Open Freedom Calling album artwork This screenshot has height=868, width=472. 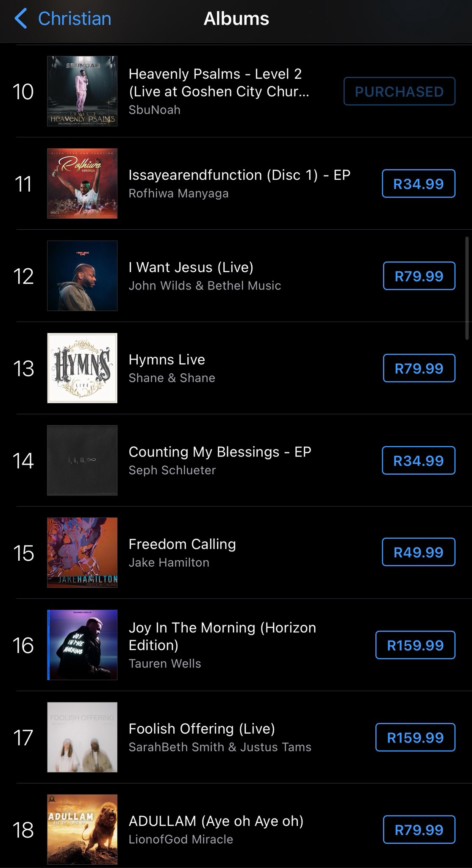tap(82, 553)
